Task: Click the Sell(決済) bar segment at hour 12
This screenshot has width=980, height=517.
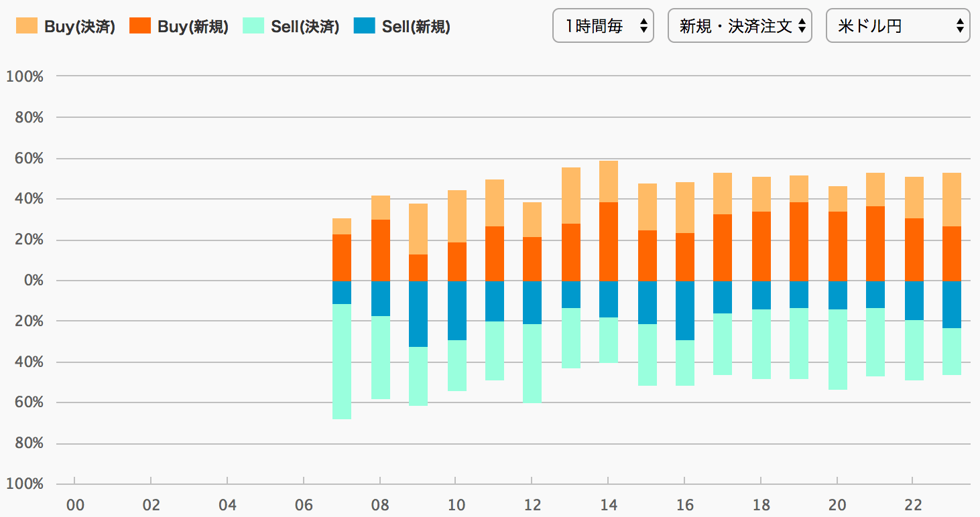Action: coord(532,364)
